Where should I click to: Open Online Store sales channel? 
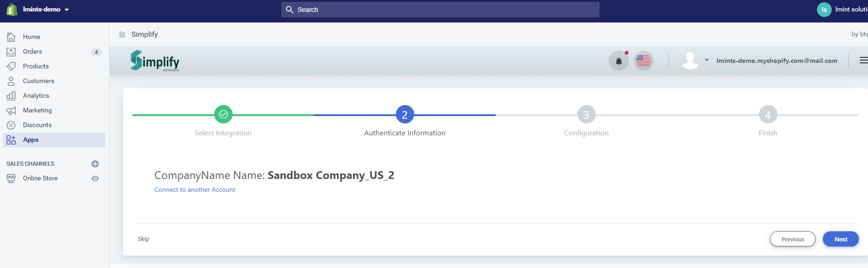(x=40, y=178)
